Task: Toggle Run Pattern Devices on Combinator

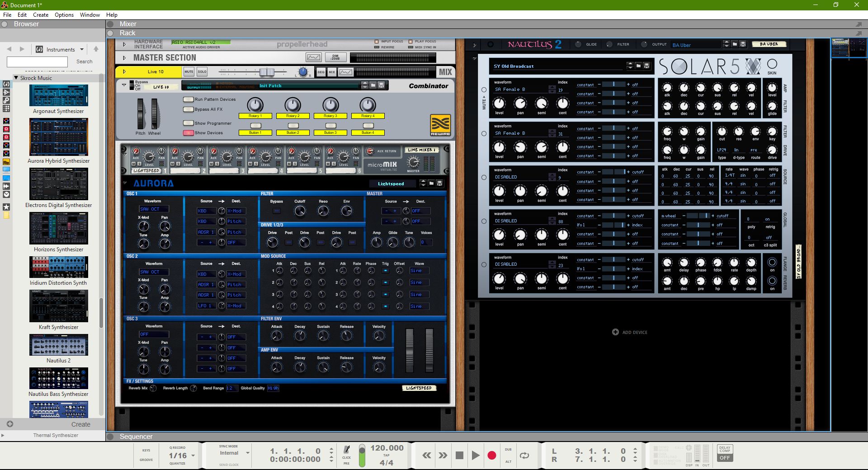Action: coord(188,99)
